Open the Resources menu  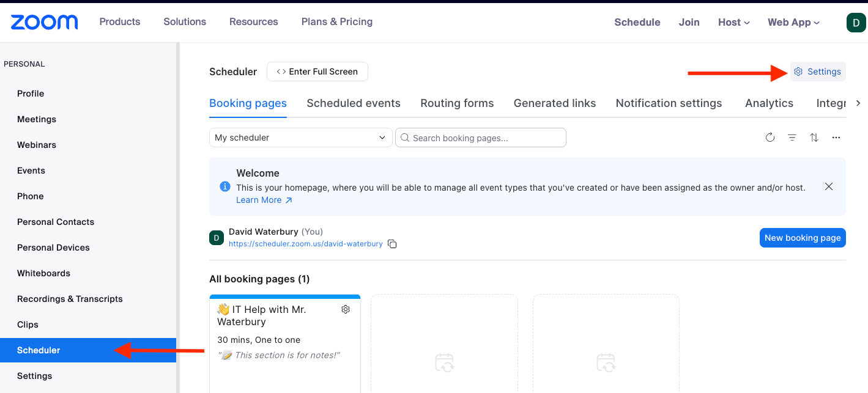click(x=254, y=21)
